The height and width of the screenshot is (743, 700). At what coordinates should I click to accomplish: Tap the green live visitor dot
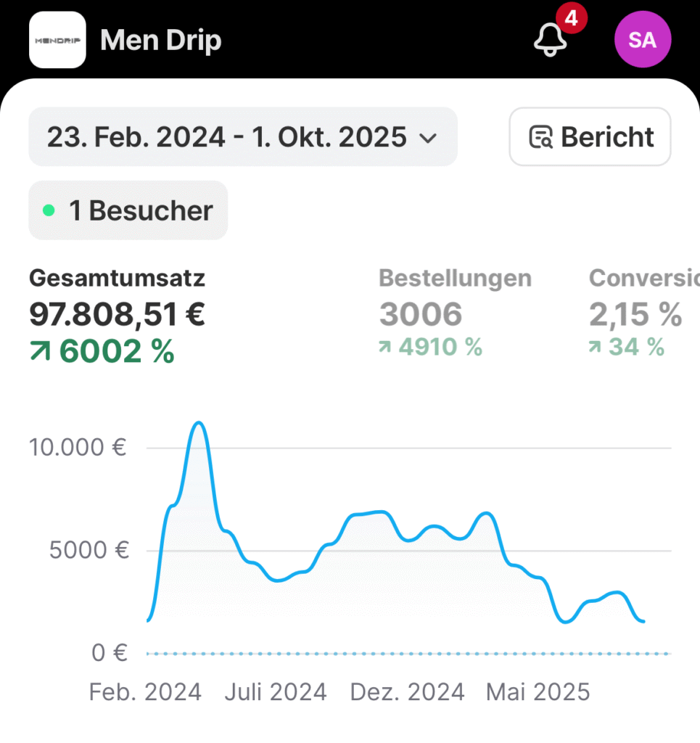[49, 210]
